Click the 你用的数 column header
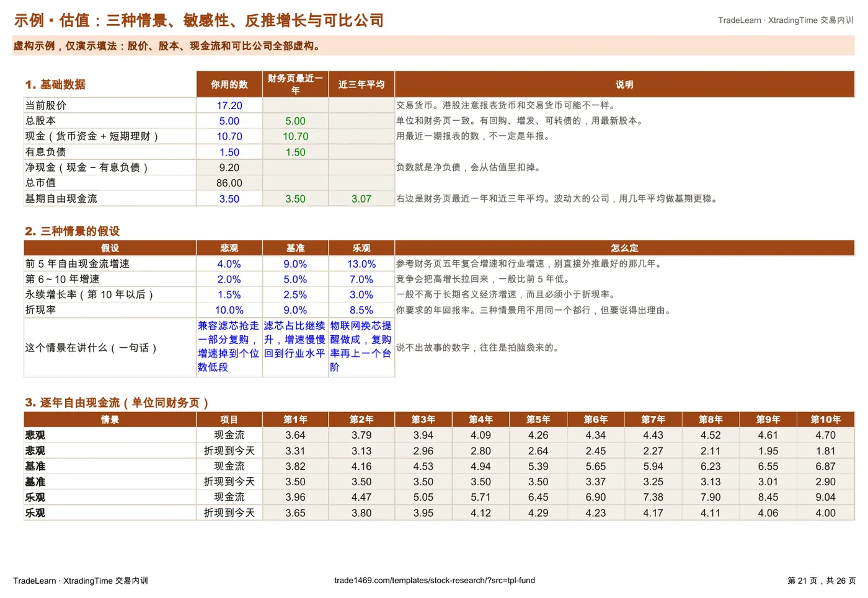868x598 pixels. 229,84
